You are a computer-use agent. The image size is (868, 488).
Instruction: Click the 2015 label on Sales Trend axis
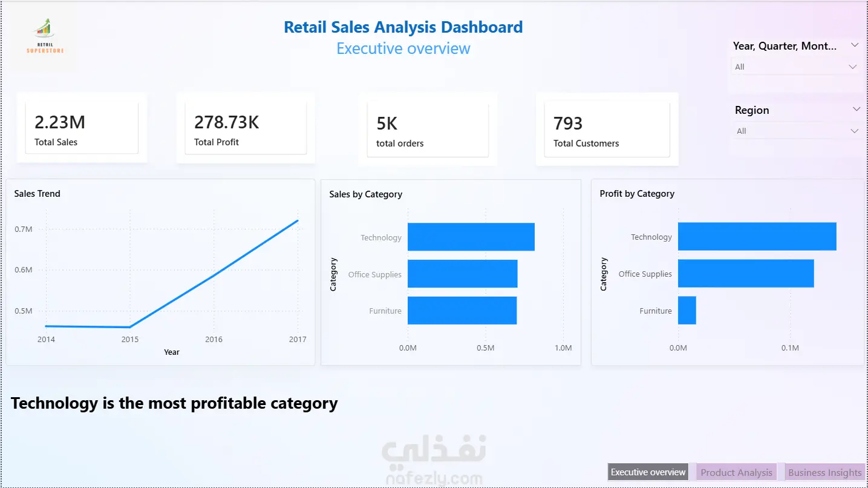[x=130, y=340]
